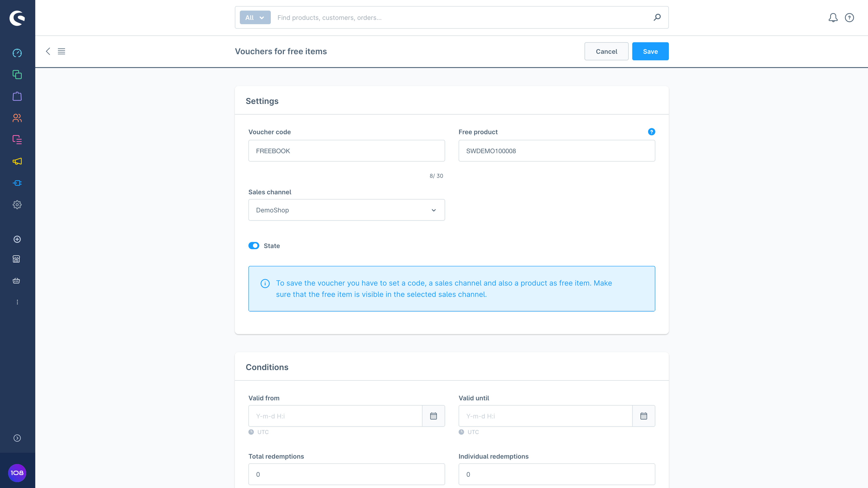Save the voucher
This screenshot has height=488, width=868.
point(650,51)
